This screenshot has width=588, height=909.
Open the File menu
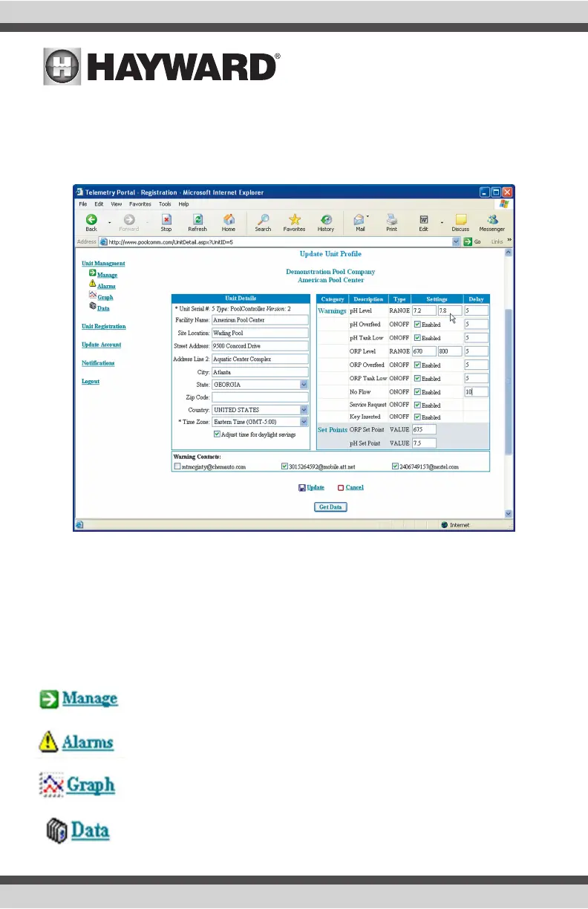point(82,203)
